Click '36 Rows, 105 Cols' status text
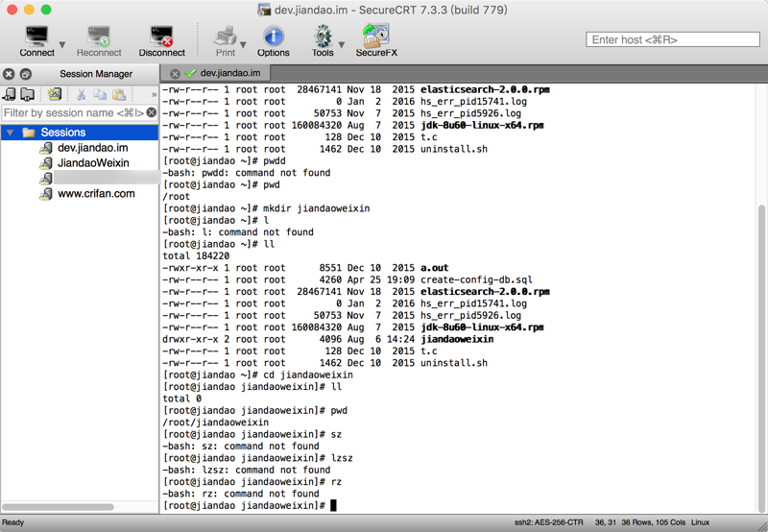Image resolution: width=768 pixels, height=532 pixels. 654,522
